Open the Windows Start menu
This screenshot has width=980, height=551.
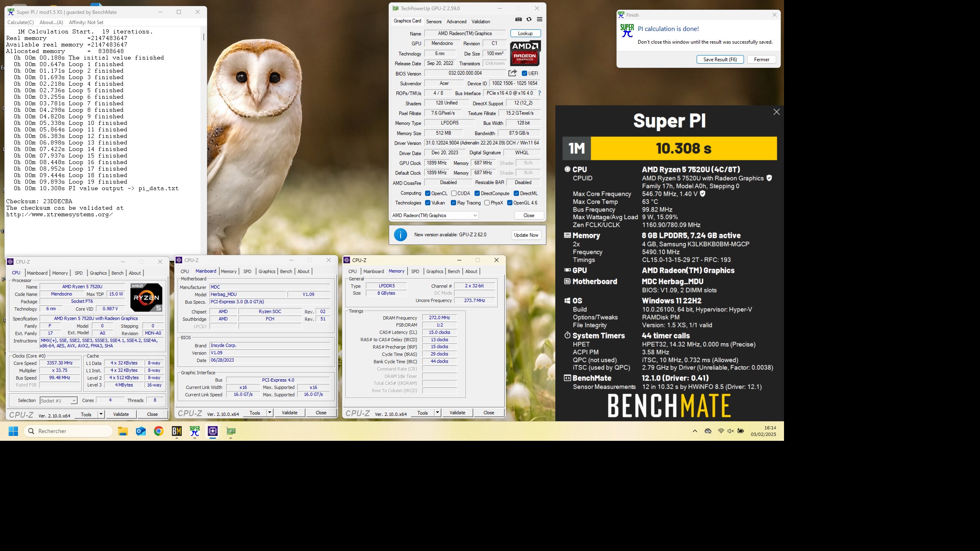click(x=13, y=431)
